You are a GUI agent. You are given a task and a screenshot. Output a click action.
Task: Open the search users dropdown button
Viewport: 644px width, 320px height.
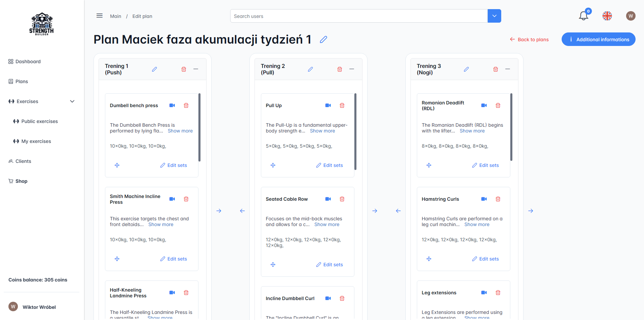coord(494,16)
